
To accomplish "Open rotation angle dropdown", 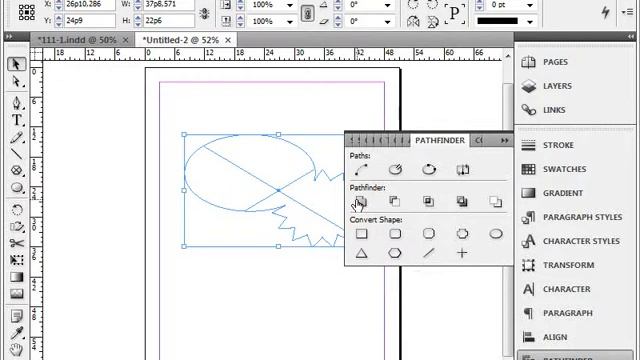I will [x=387, y=5].
